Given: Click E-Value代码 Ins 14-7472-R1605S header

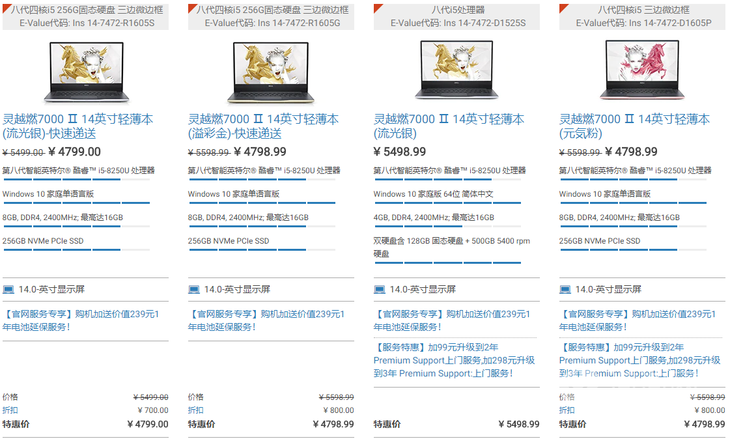Looking at the screenshot, I should click(x=87, y=23).
